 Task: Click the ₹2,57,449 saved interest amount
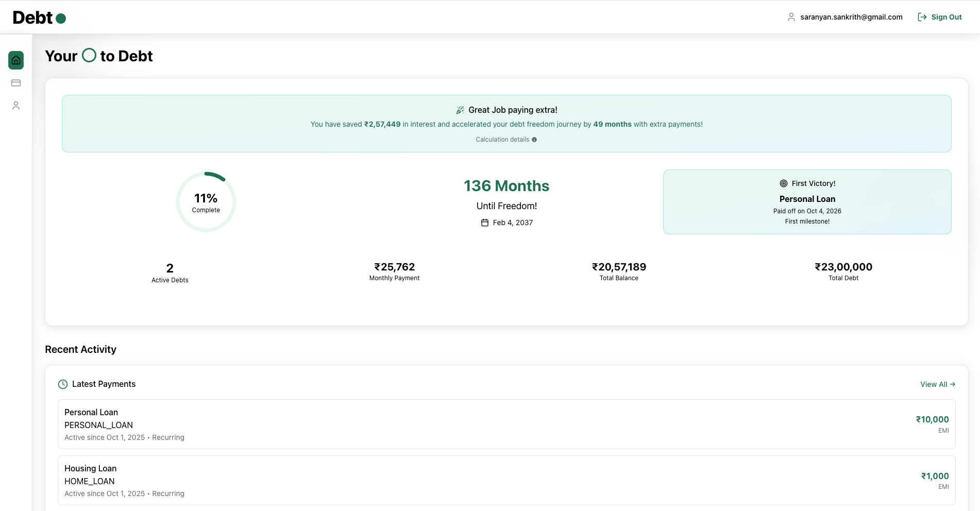pos(382,124)
